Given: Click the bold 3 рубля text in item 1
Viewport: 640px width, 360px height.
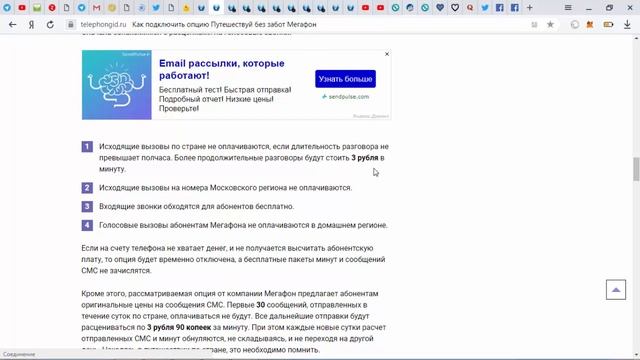Looking at the screenshot, I should (365, 158).
